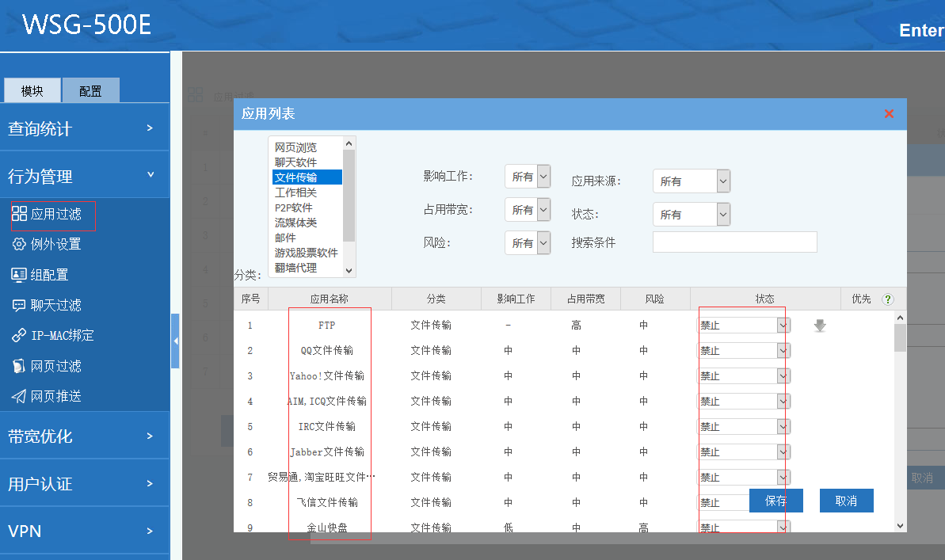Open the 应用来源 dropdown filter
945x560 pixels.
coord(691,181)
